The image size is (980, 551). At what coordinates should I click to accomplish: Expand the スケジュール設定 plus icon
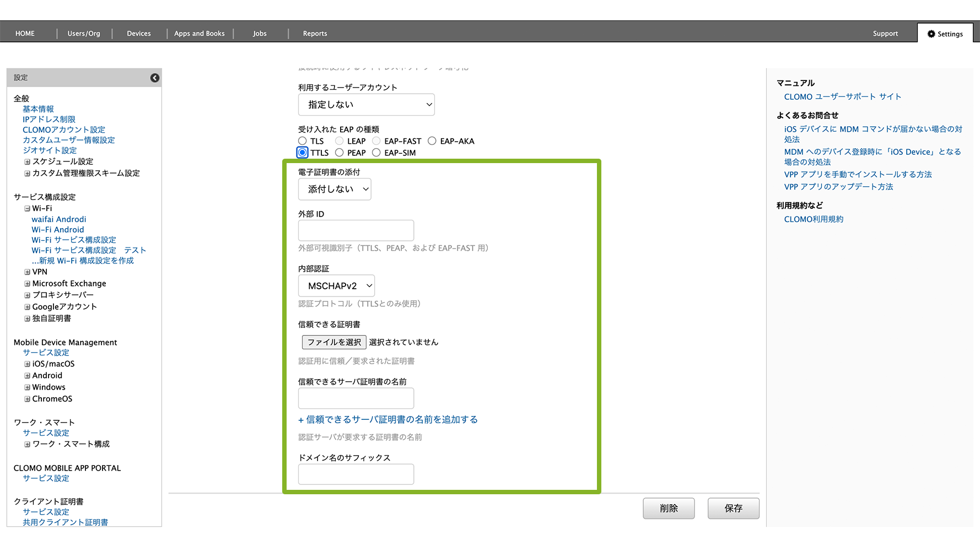point(27,162)
